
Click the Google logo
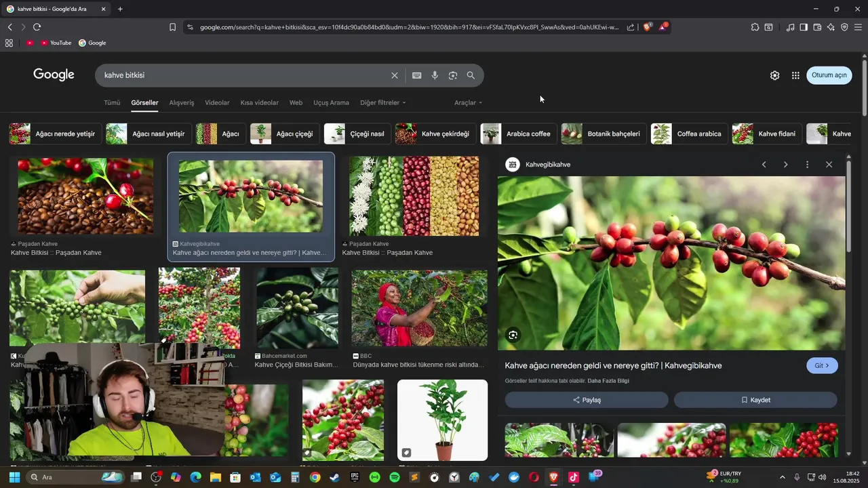point(54,75)
